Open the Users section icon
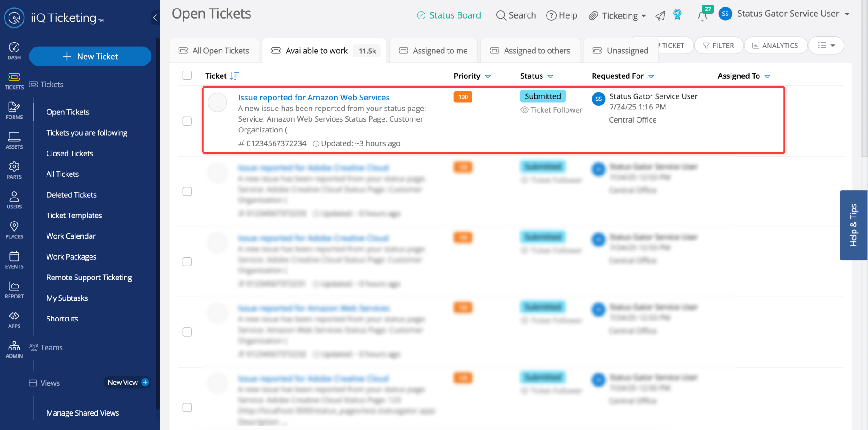Viewport: 868px width, 430px height. point(14,200)
